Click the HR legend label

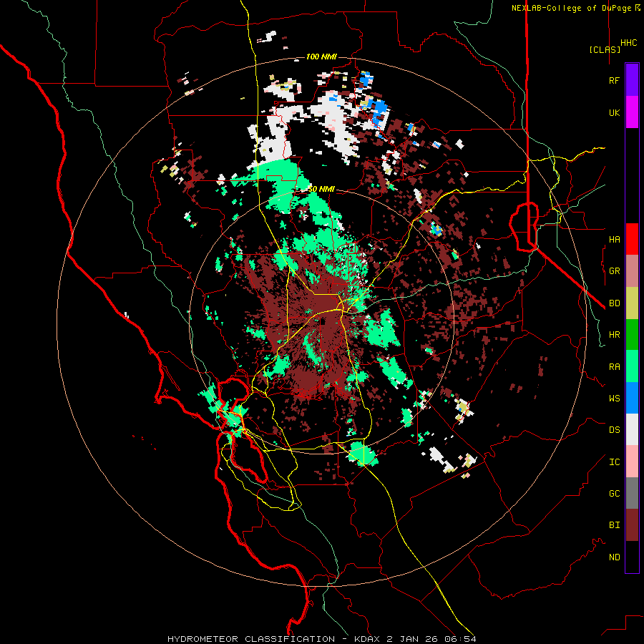(x=614, y=335)
